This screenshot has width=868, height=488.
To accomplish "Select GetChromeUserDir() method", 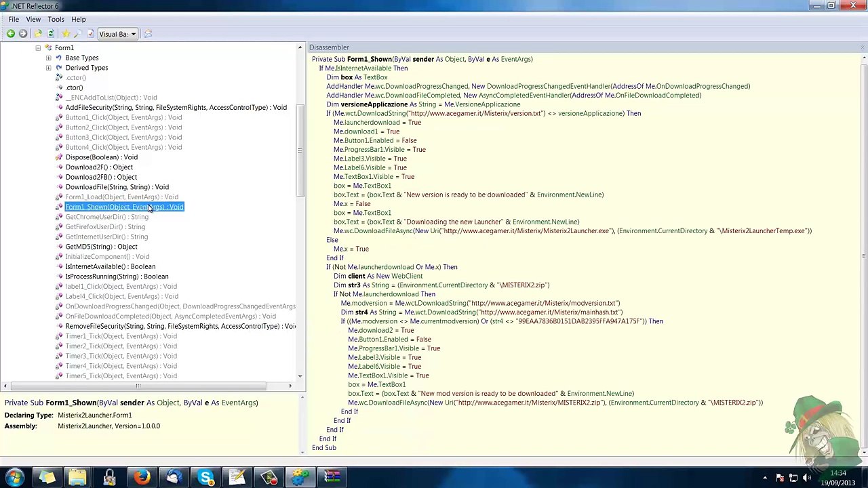I will 106,217.
